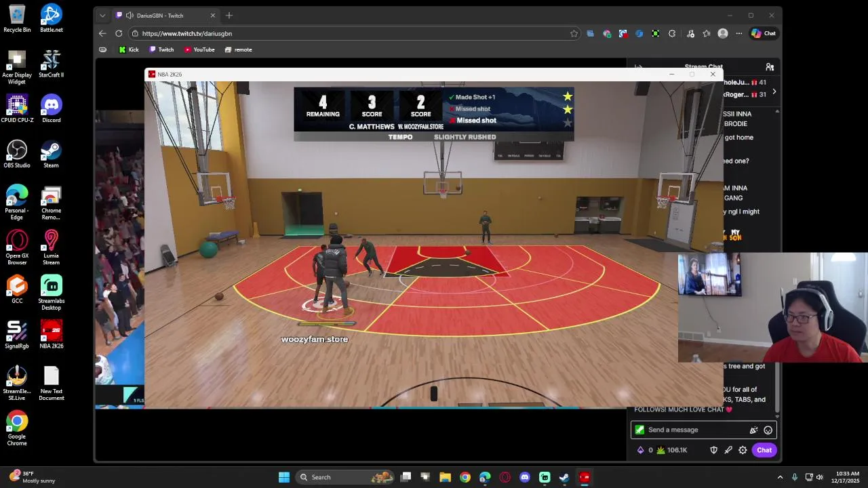Screen dimensions: 868x488
Task: Open the emote picker smiley in chat
Action: click(x=768, y=430)
